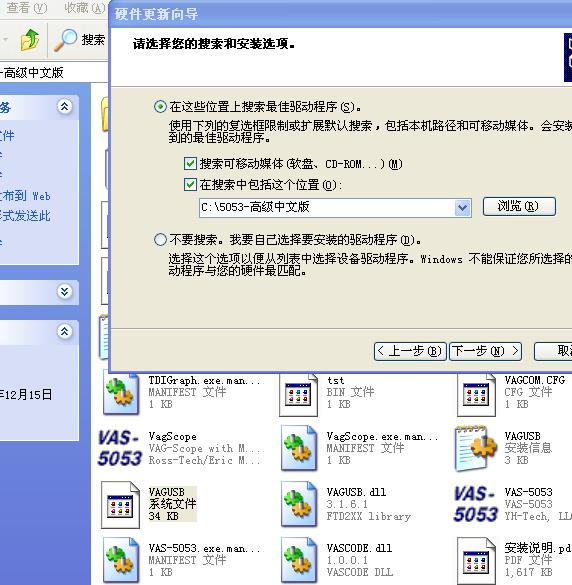Select the VAGUSB system file icon
The height and width of the screenshot is (585, 572).
click(120, 504)
